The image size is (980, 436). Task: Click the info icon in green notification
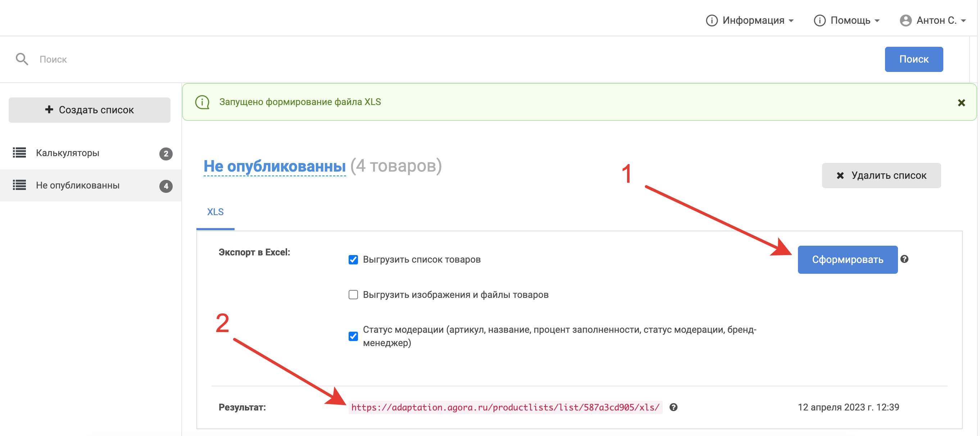pyautogui.click(x=203, y=102)
